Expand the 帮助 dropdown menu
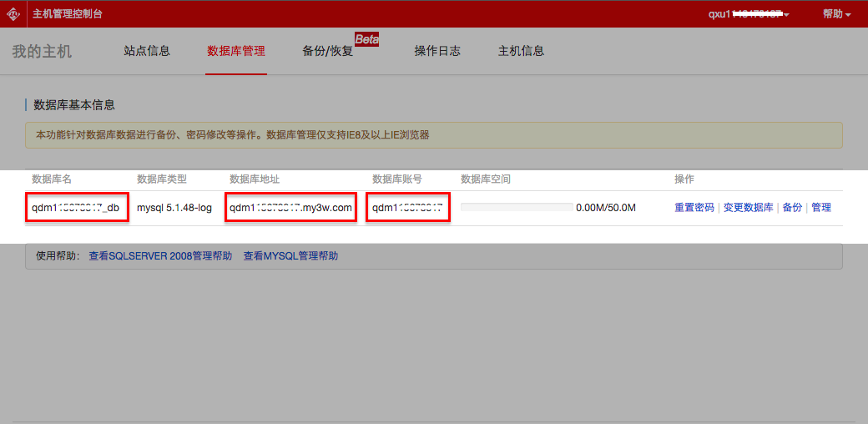 click(x=836, y=14)
